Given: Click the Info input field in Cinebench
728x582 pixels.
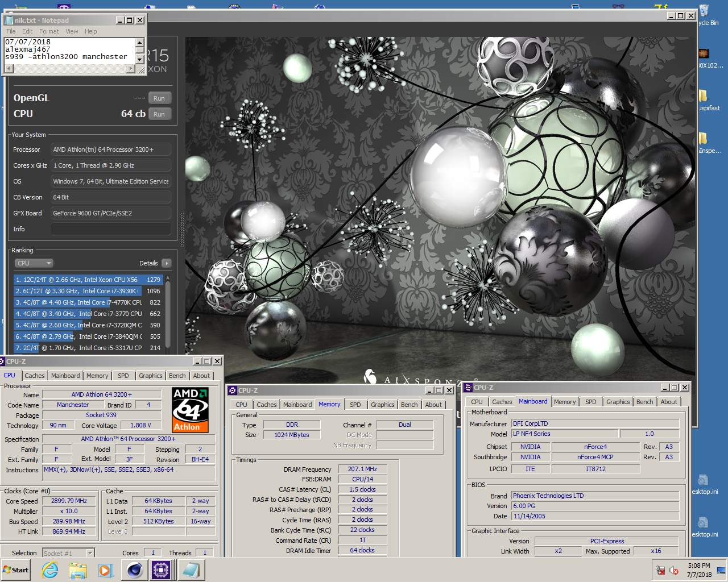Looking at the screenshot, I should click(111, 229).
